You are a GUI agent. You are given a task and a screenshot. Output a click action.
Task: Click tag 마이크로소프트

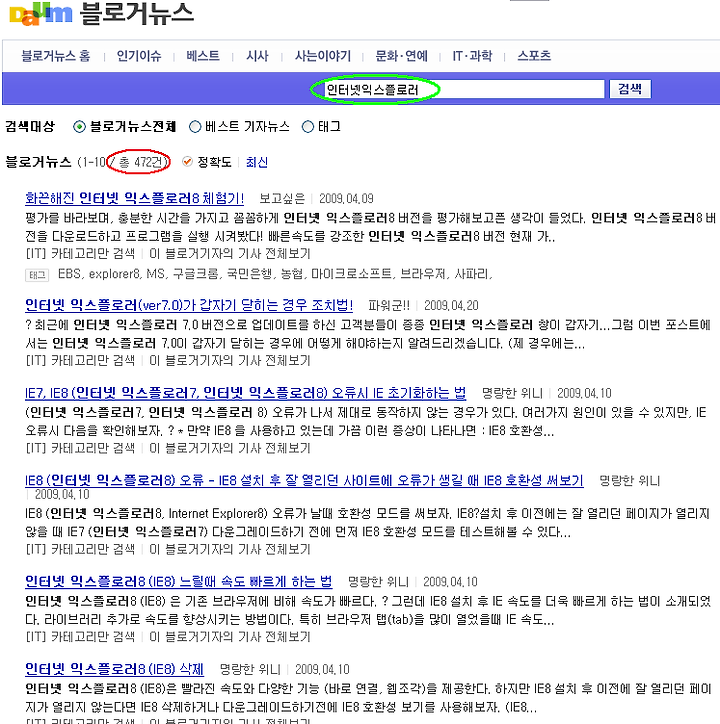tap(352, 274)
